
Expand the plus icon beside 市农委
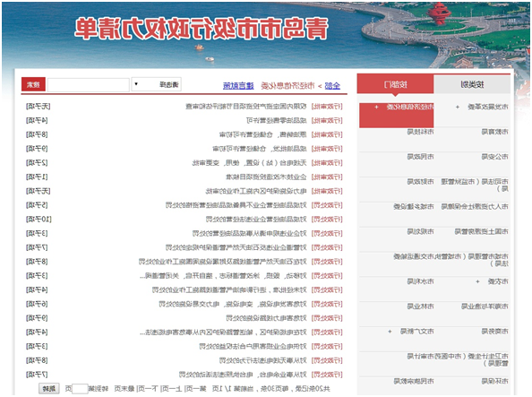477,281
